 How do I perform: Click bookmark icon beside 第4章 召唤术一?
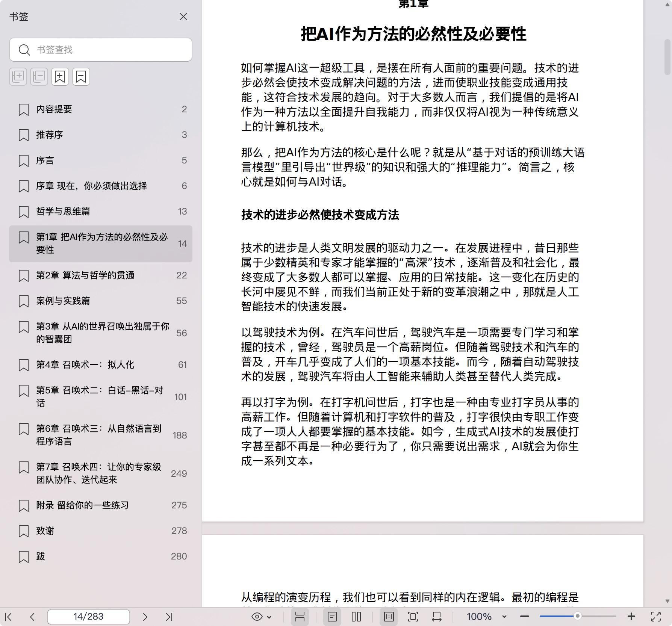pos(24,365)
